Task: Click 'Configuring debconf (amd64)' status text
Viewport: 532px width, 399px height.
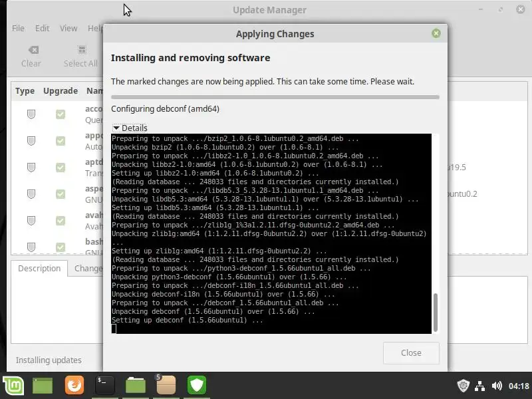Action: [165, 109]
